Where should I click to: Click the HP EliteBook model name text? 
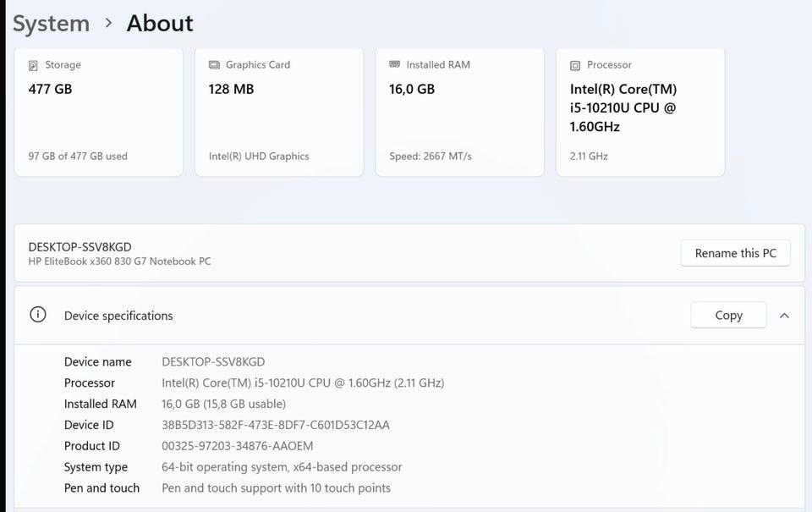(x=119, y=262)
